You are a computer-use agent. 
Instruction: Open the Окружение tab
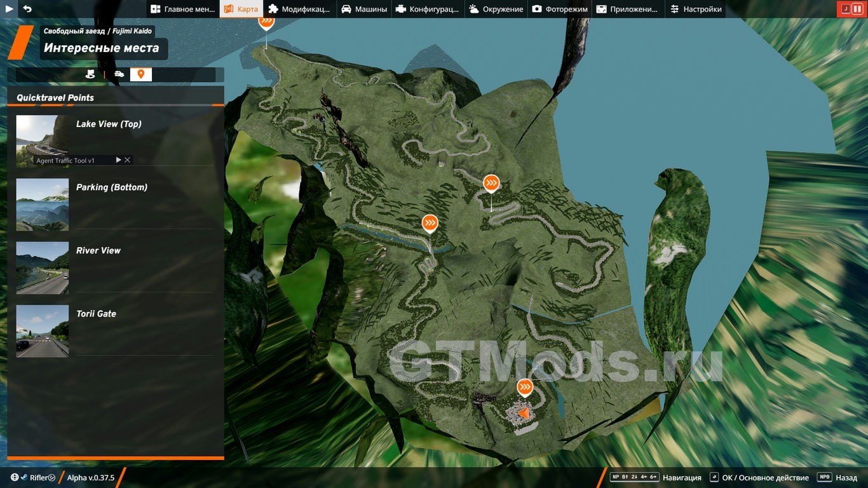coord(496,9)
